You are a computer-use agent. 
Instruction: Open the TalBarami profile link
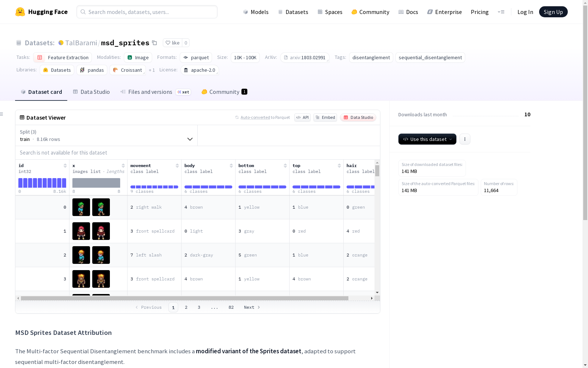click(81, 43)
